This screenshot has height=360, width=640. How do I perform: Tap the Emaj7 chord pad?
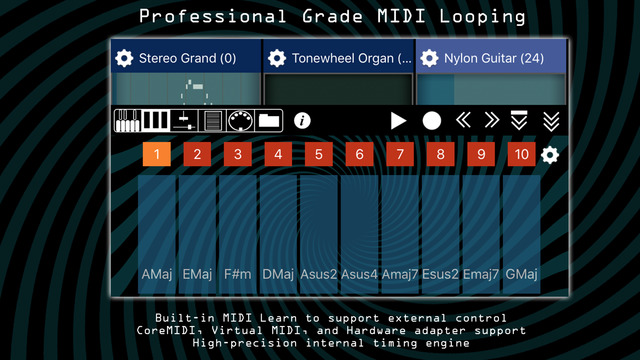pos(481,235)
